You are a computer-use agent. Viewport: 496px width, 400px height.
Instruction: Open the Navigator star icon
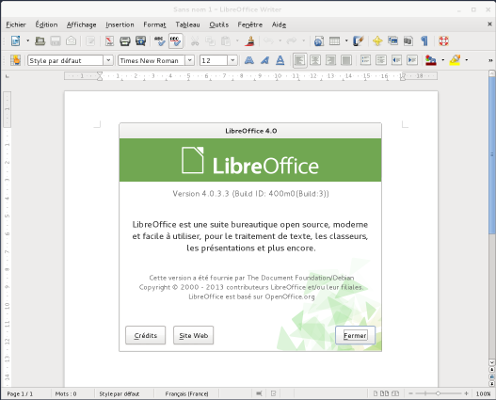tap(377, 41)
